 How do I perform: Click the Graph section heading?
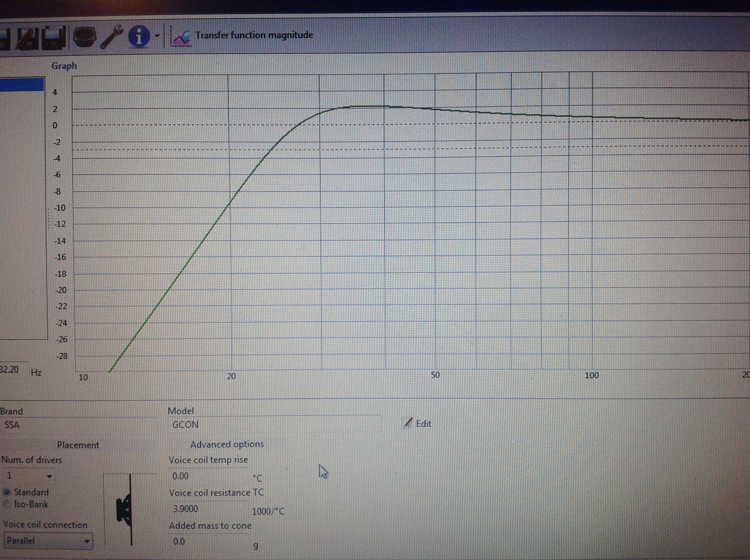(x=64, y=66)
